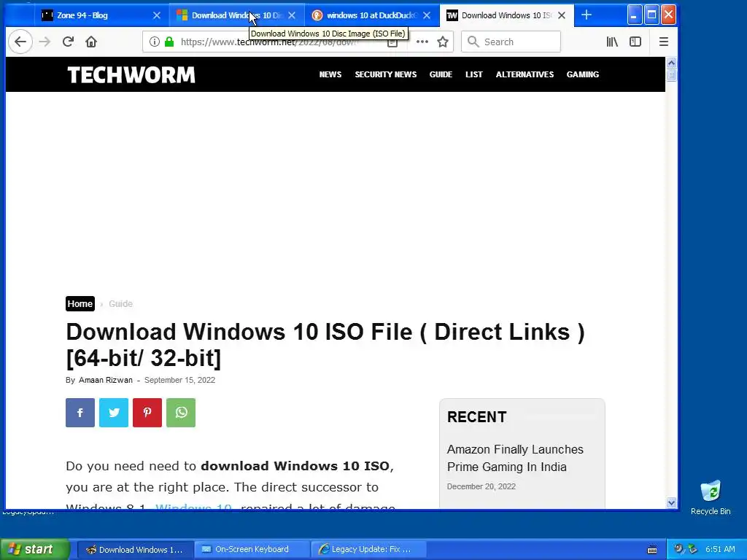Open the Windows start button

tap(35, 550)
